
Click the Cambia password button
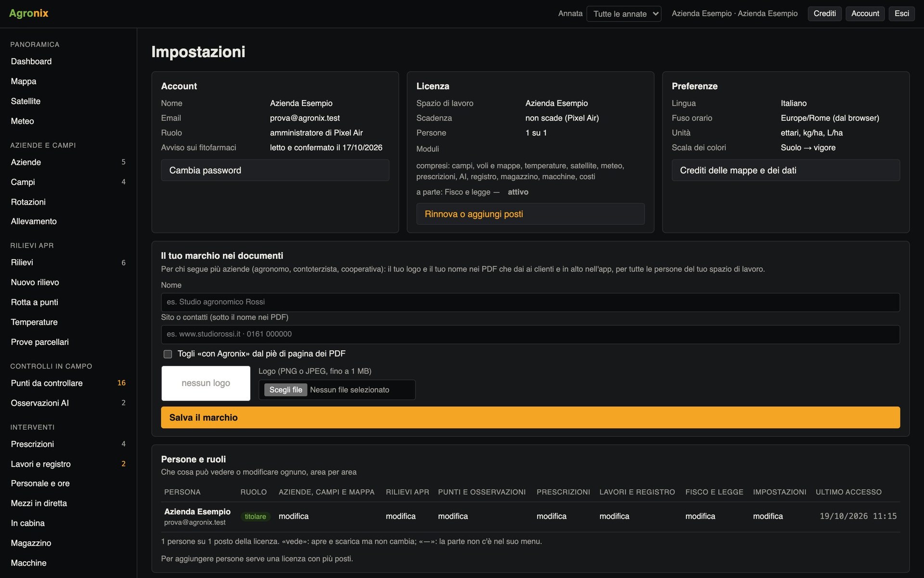tap(275, 171)
